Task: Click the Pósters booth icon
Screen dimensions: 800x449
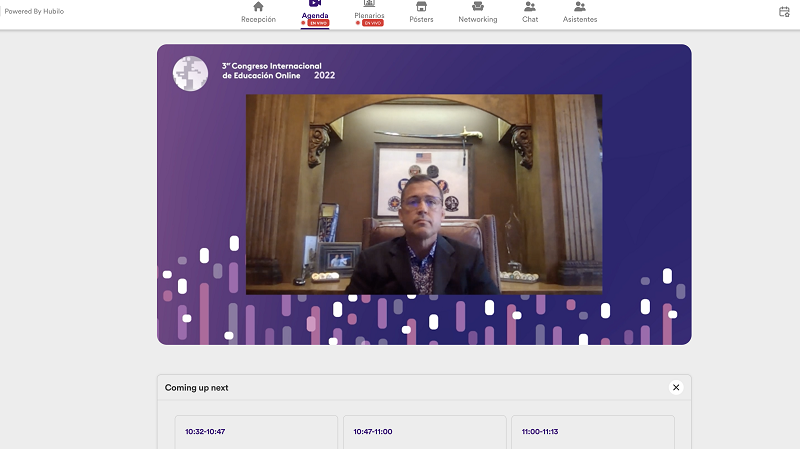Action: (421, 7)
